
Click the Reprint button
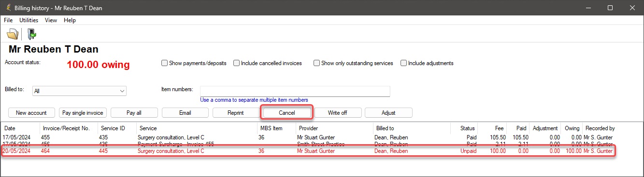pos(236,113)
